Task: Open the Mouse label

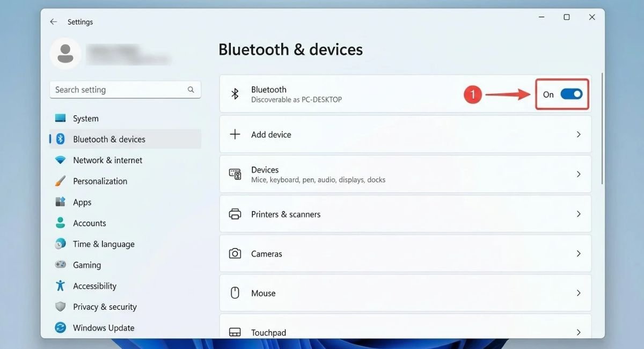Action: [263, 293]
